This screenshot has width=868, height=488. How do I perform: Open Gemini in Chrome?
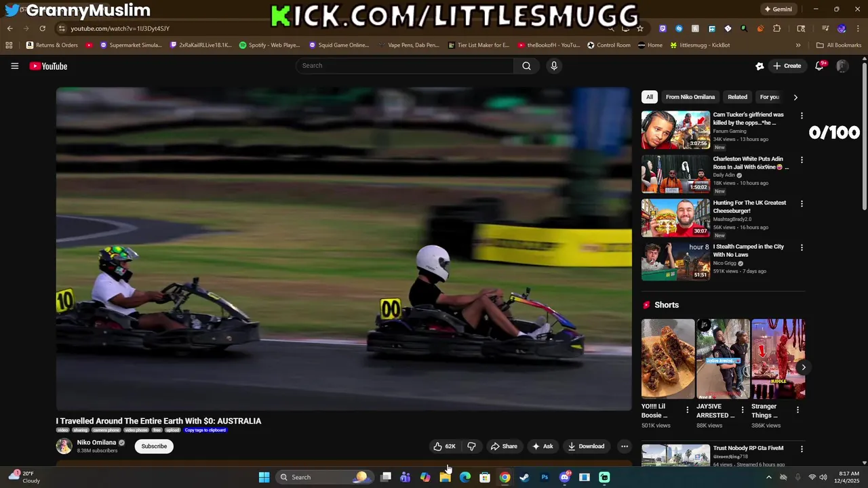point(778,9)
